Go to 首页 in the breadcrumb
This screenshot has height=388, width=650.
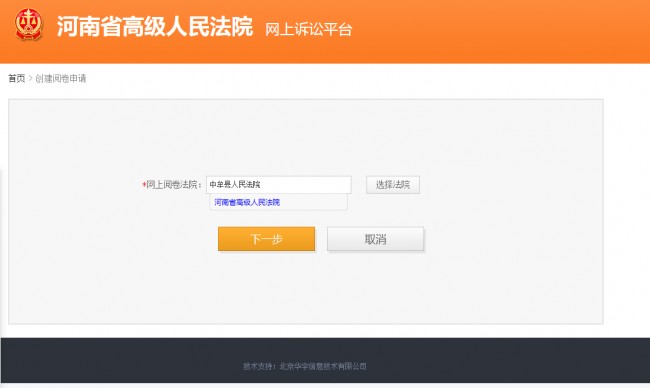tap(17, 78)
